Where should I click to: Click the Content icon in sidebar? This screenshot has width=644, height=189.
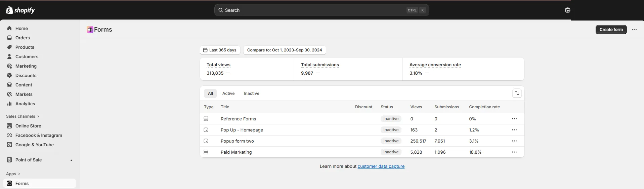click(x=9, y=85)
